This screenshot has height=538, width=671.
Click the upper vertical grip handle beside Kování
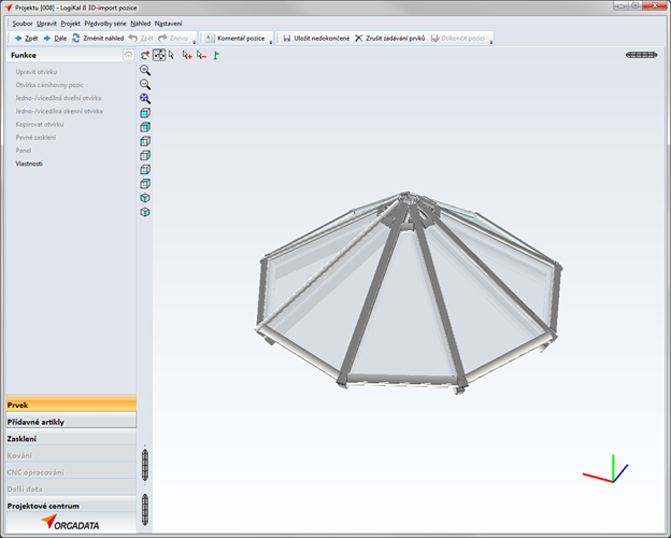(145, 465)
